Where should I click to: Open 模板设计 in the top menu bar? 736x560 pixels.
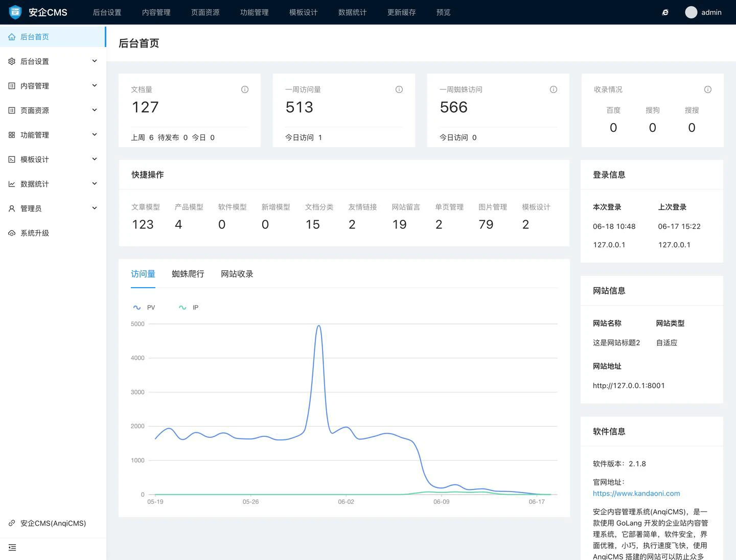pos(303,12)
